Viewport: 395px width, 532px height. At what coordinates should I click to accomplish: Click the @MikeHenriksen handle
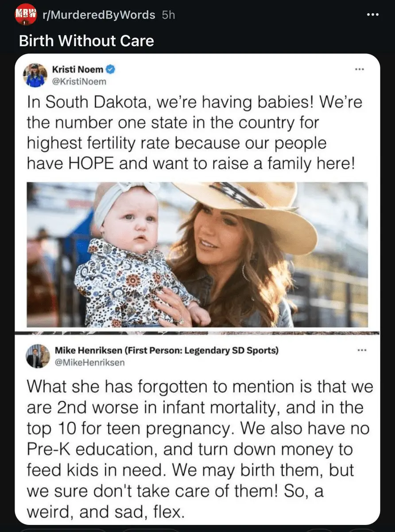[89, 362]
